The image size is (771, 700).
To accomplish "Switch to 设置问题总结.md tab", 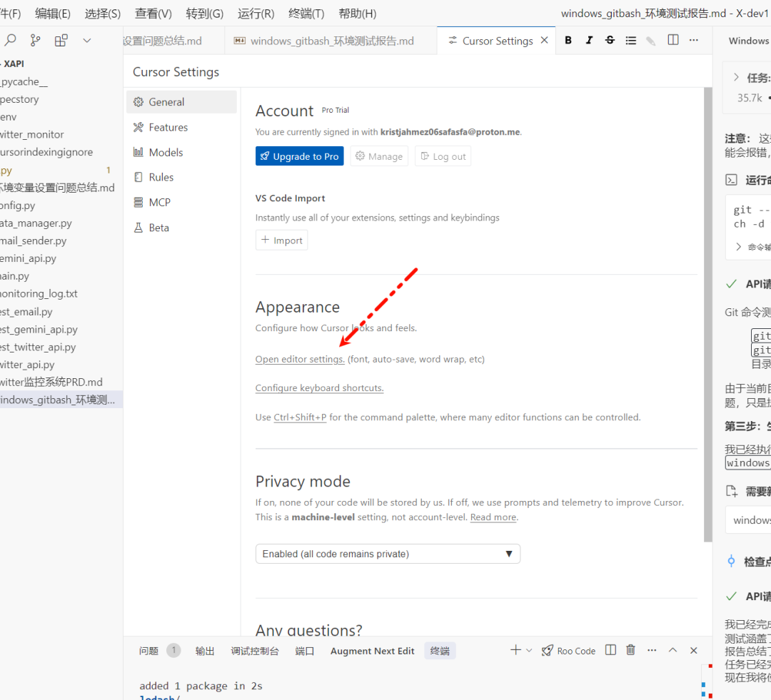I will [x=162, y=41].
